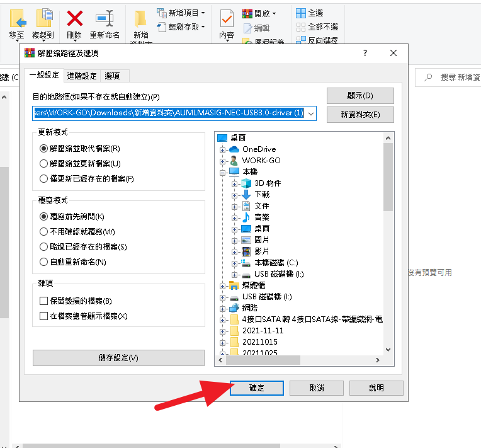Expand the 媒體櫃 tree node
This screenshot has width=481, height=448.
222,287
